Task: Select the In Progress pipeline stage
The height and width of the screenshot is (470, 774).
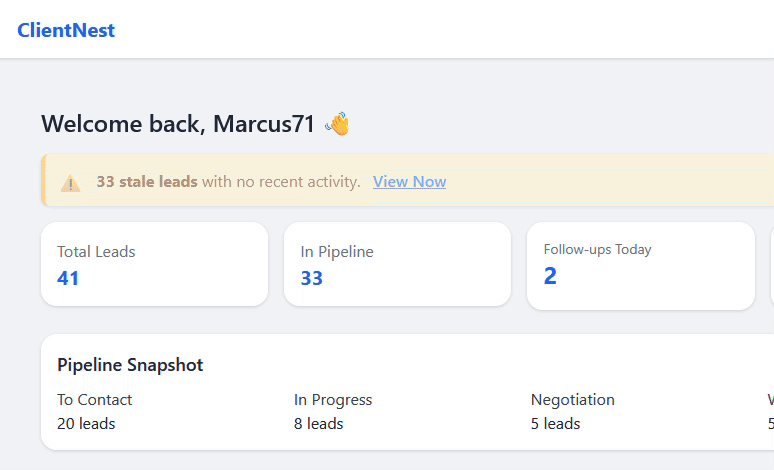Action: pyautogui.click(x=333, y=399)
